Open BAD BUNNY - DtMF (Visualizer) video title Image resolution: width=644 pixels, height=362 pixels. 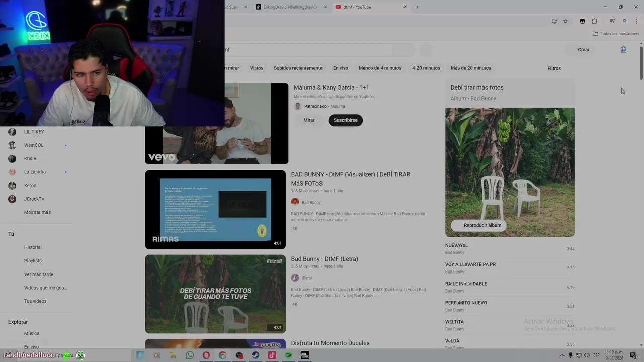pos(351,178)
